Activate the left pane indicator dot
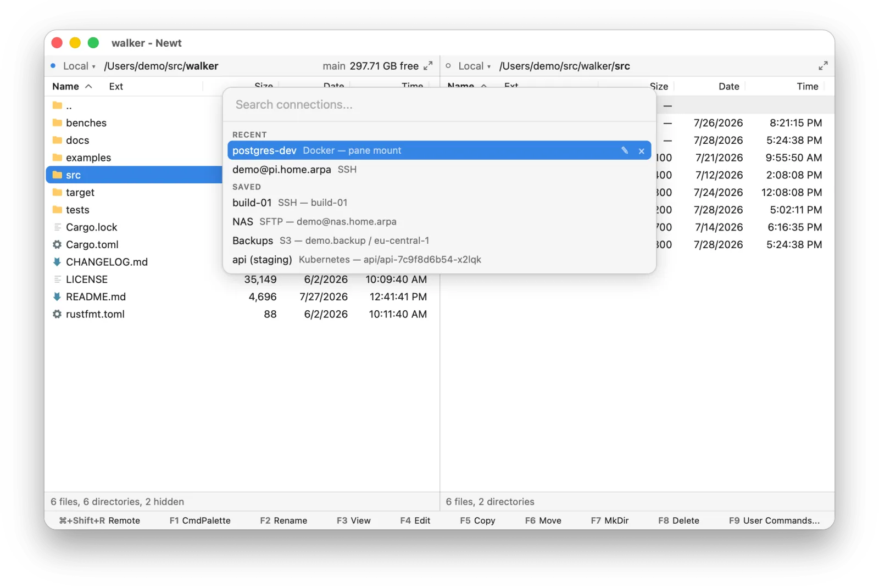This screenshot has width=879, height=588. pos(53,66)
